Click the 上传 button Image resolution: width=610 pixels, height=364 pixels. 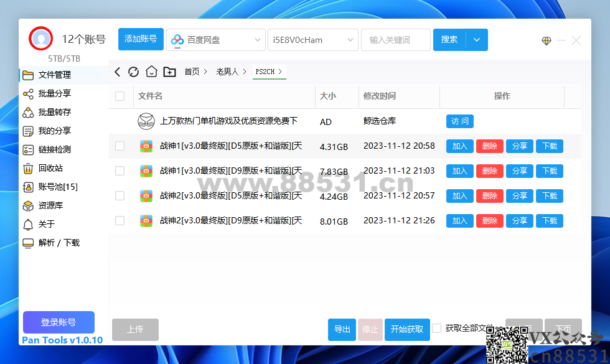pos(136,329)
